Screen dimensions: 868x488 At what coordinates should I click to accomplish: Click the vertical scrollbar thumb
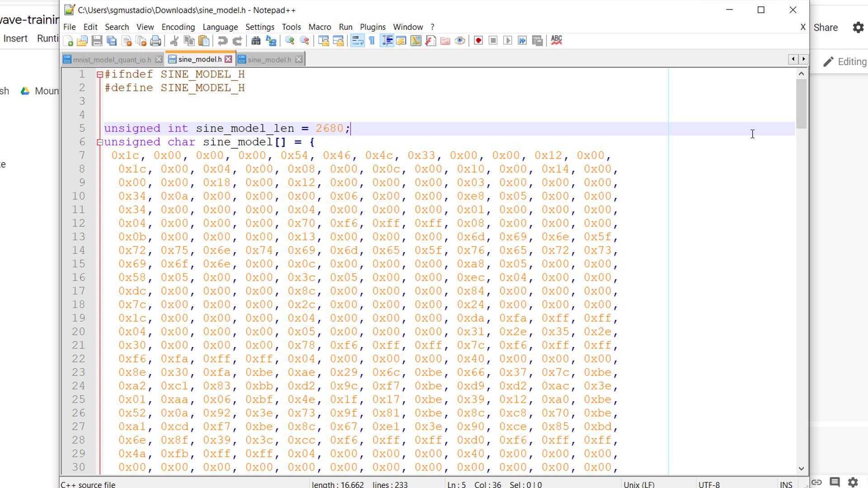(802, 104)
